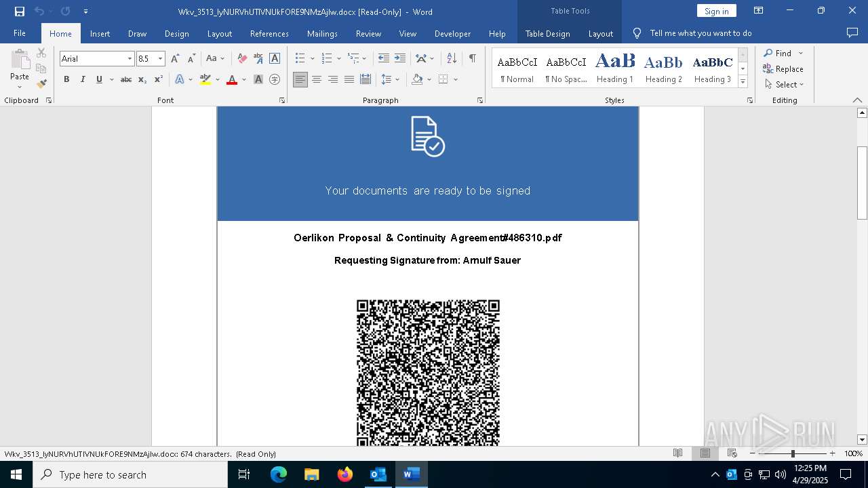Click the Find button
Screen dimensions: 868x488
(x=778, y=54)
